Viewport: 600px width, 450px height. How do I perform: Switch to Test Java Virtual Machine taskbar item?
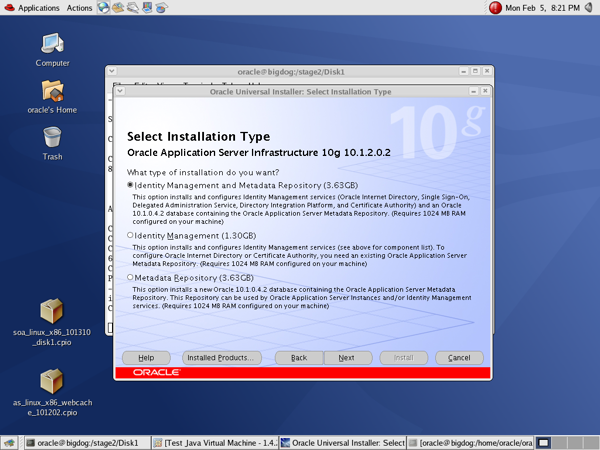pos(215,443)
